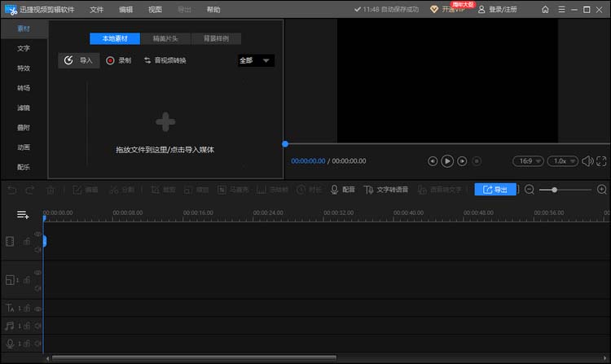611x364 pixels.
Task: Step to next frame in the preview
Action: 462,161
